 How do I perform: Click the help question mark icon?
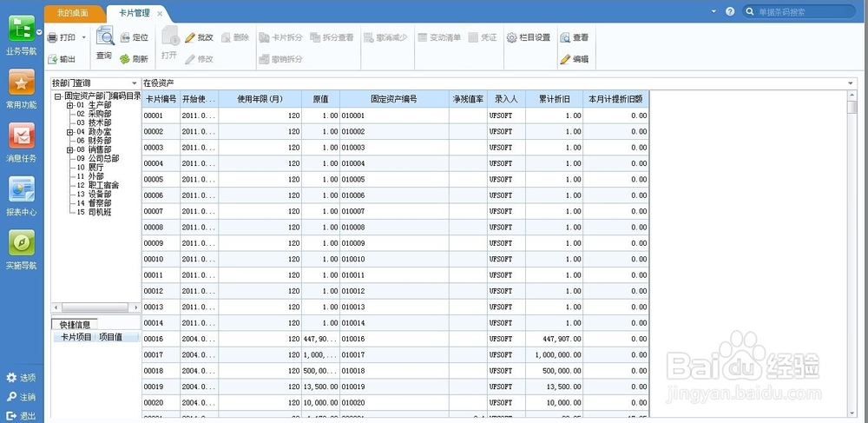pyautogui.click(x=730, y=11)
